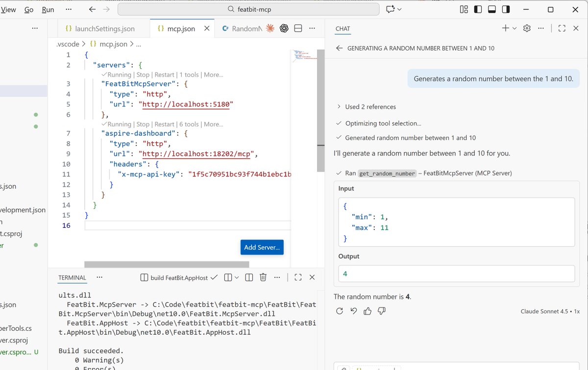Screen dimensions: 588x370
Task: Open the new chat dropdown chevron
Action: pyautogui.click(x=514, y=28)
